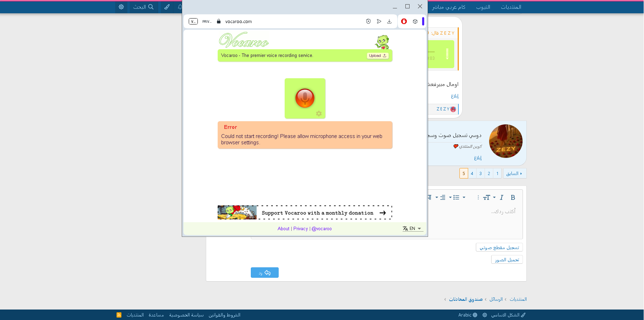Open the font size dropdown in editor

(x=489, y=197)
